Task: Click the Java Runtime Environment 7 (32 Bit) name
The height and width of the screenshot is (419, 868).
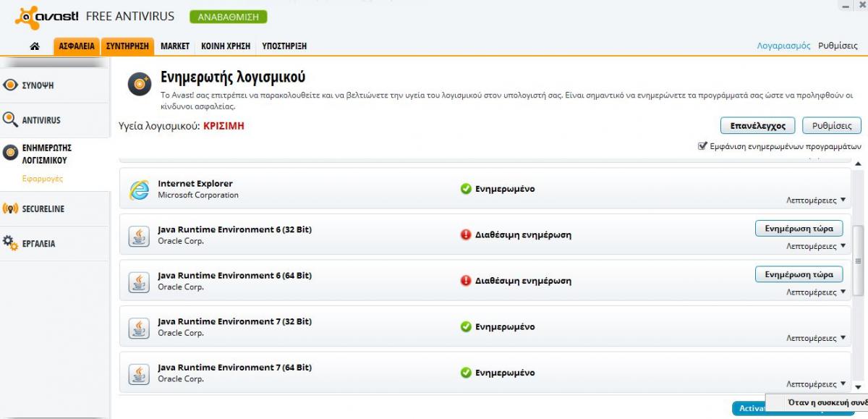Action: point(235,322)
